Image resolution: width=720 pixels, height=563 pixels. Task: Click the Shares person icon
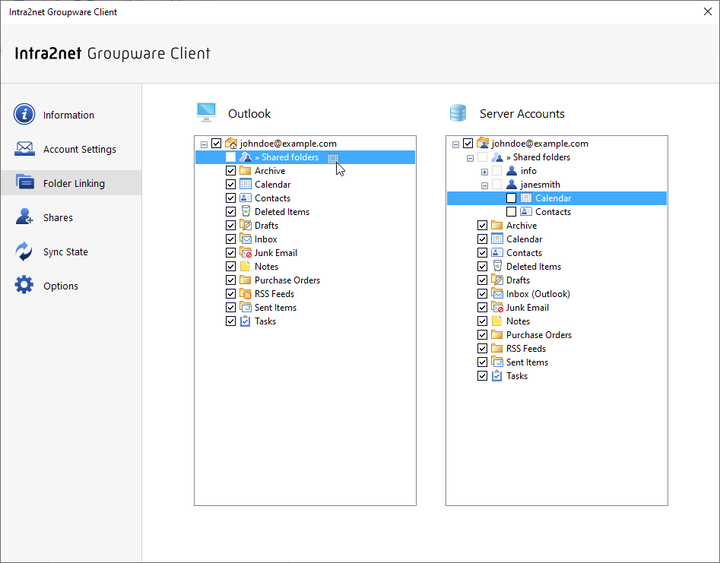24,216
